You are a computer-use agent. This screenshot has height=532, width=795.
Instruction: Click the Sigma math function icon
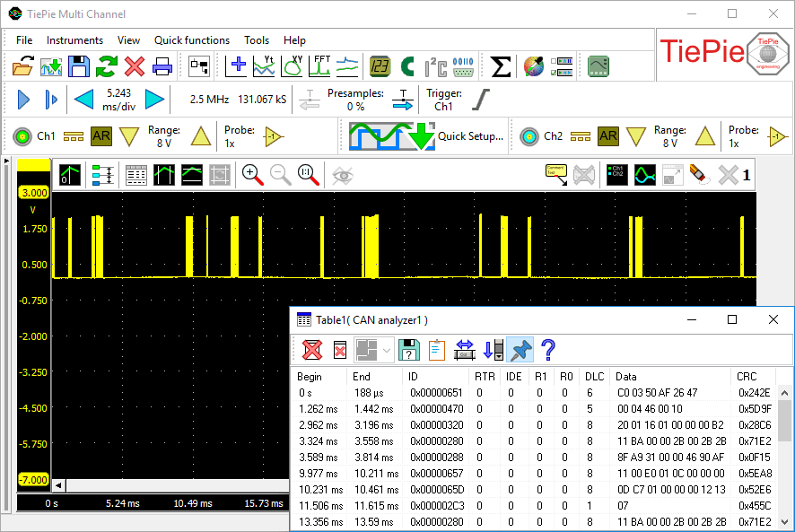click(x=502, y=66)
